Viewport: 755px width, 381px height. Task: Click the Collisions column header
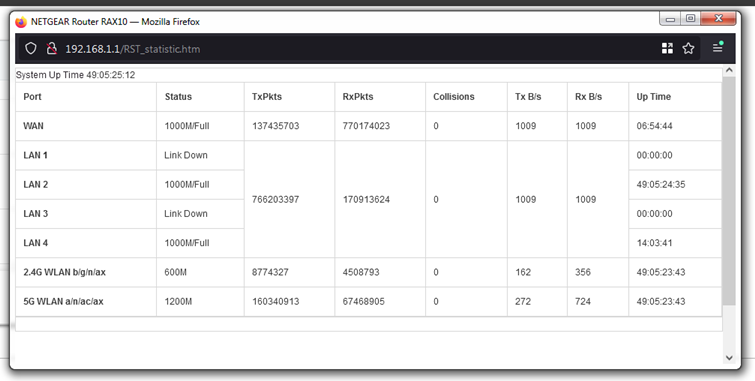click(454, 96)
